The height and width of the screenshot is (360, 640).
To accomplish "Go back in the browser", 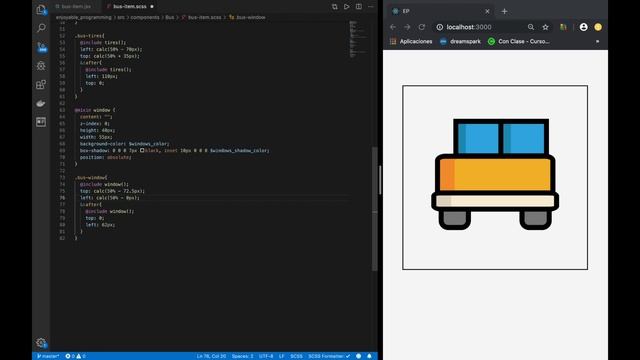I will coord(393,27).
